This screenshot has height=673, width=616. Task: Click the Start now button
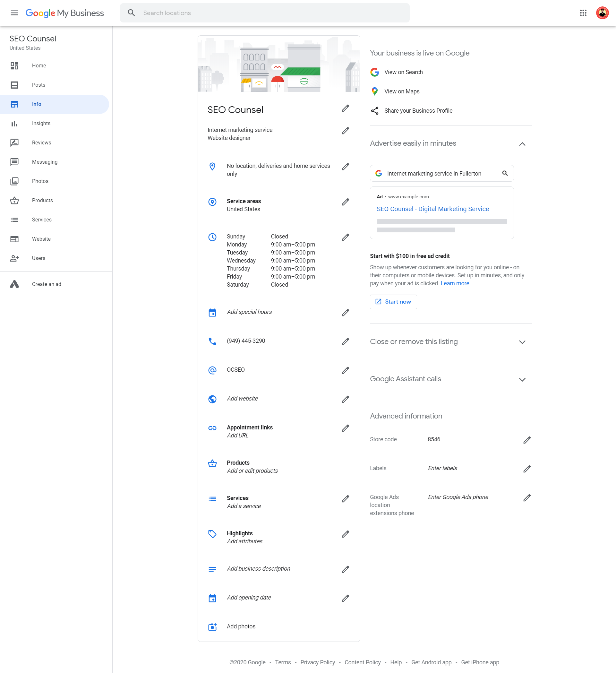point(393,302)
